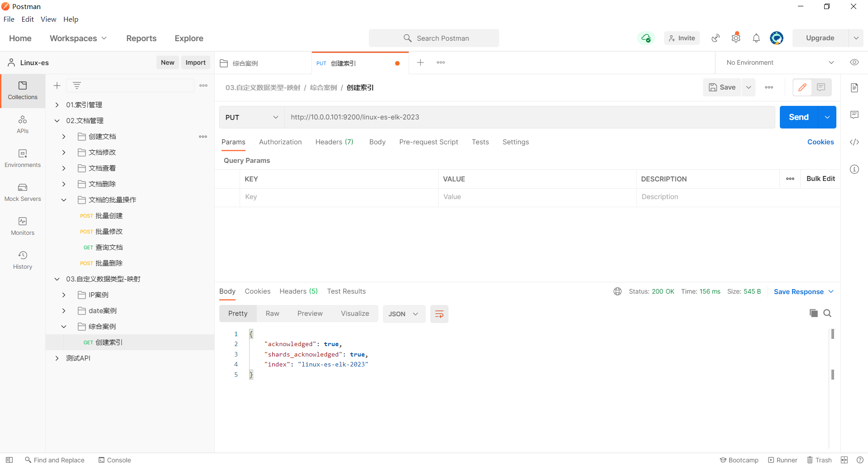Screen dimensions: 868x466
Task: Expand the 测试API collection
Action: (57, 358)
